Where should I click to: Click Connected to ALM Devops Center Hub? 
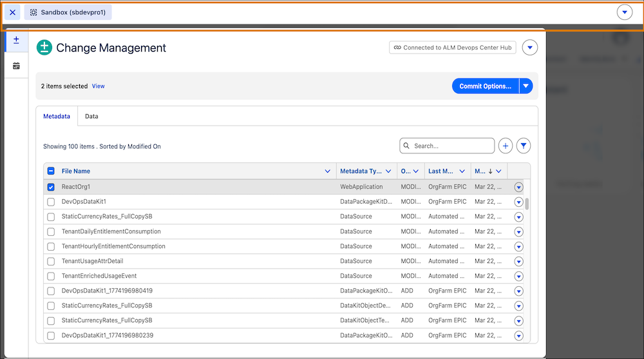click(453, 48)
